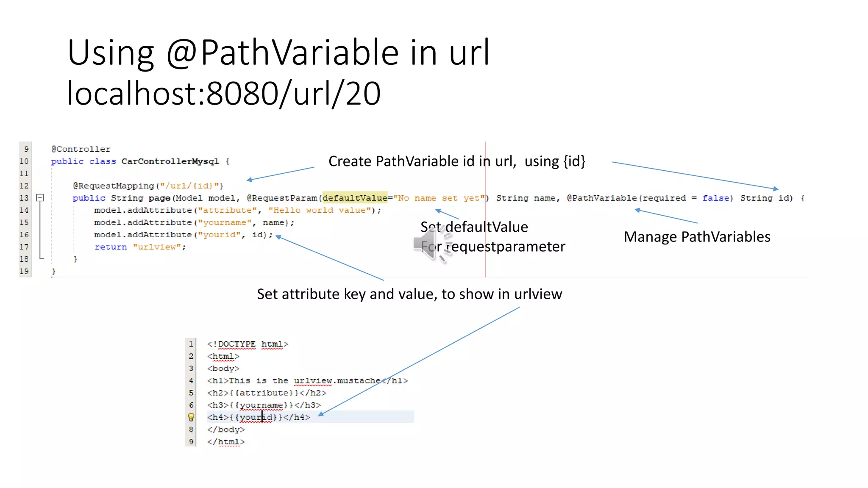Click the highlighted defaultValue text in the code
The image size is (868, 488).
[x=355, y=198]
